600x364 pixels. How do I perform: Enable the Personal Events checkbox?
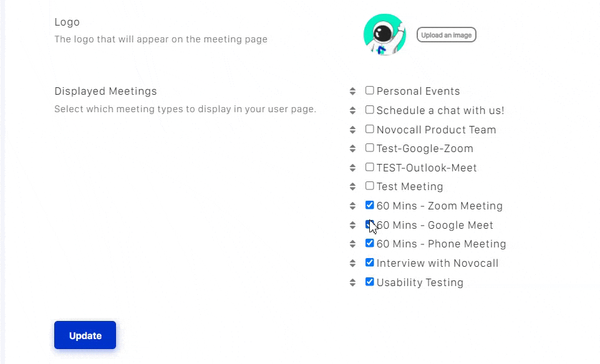pos(370,90)
